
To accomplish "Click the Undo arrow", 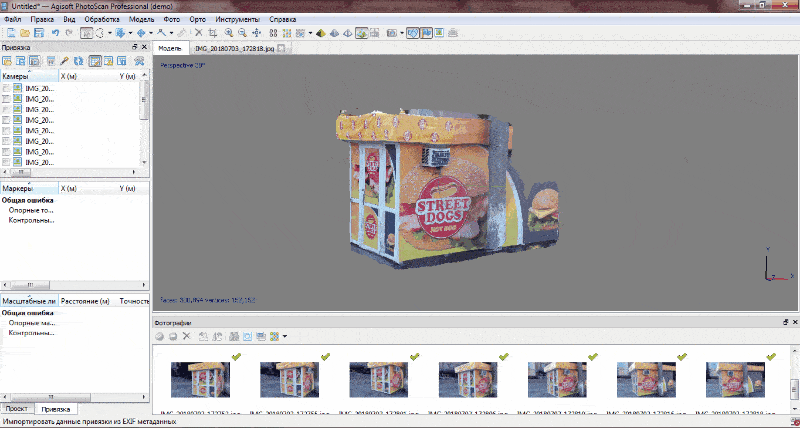I will click(x=55, y=33).
